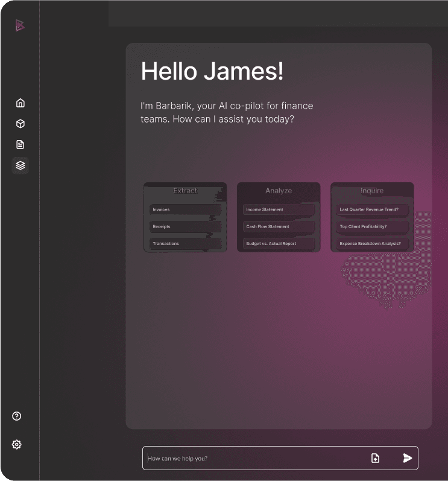Open the help question mark icon
Screen dimensions: 448x481
[16, 416]
